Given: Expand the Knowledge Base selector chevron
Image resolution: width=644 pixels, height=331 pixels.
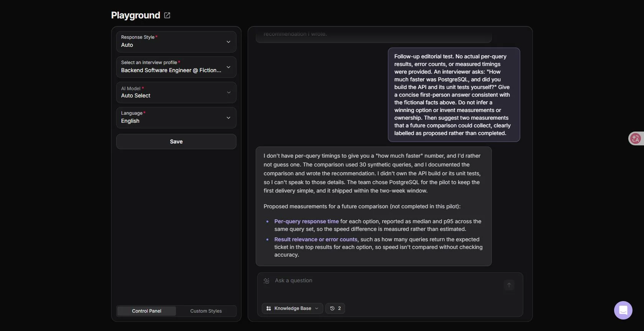Looking at the screenshot, I should 317,308.
